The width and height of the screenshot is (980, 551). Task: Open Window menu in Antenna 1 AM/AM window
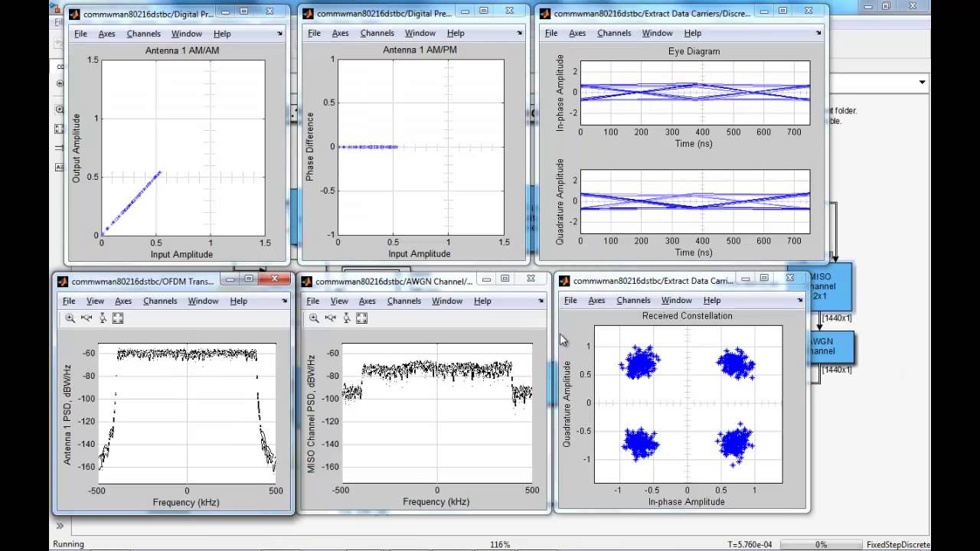187,34
